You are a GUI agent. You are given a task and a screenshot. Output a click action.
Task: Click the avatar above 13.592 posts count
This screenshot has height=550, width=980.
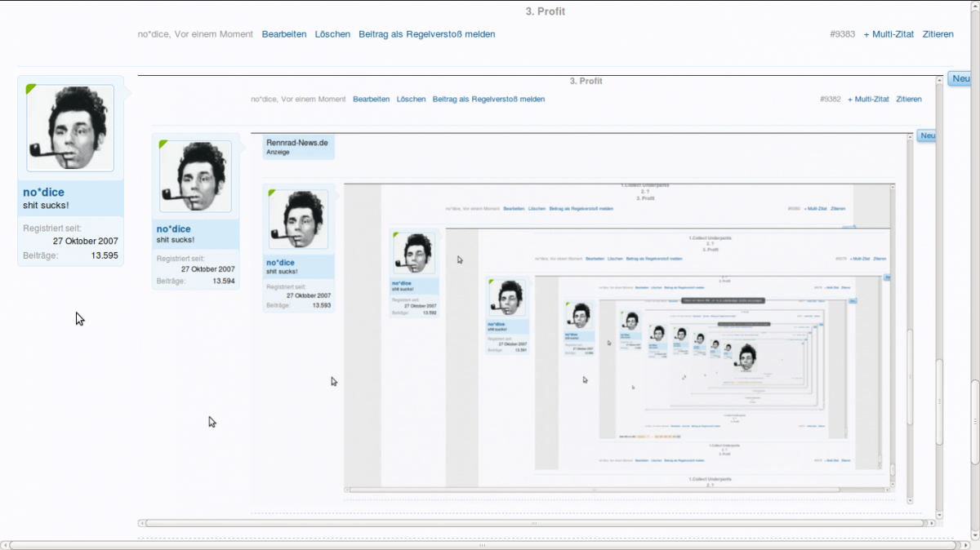[x=414, y=254]
